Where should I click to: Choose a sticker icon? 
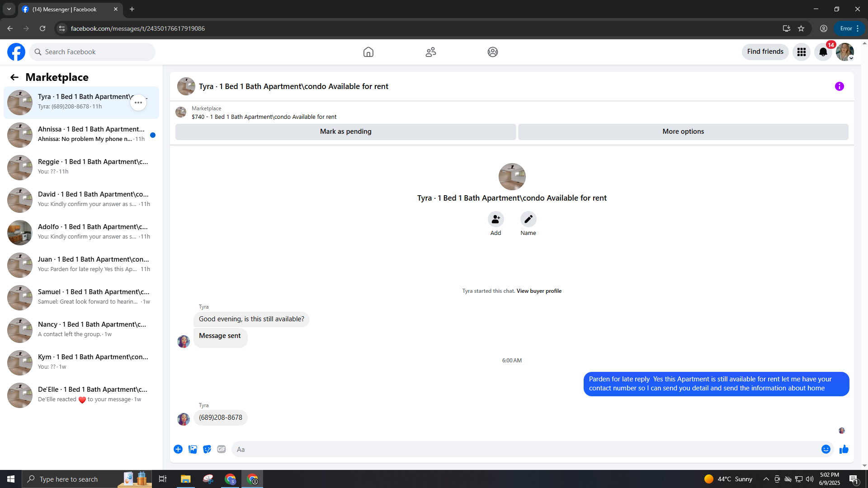click(207, 449)
